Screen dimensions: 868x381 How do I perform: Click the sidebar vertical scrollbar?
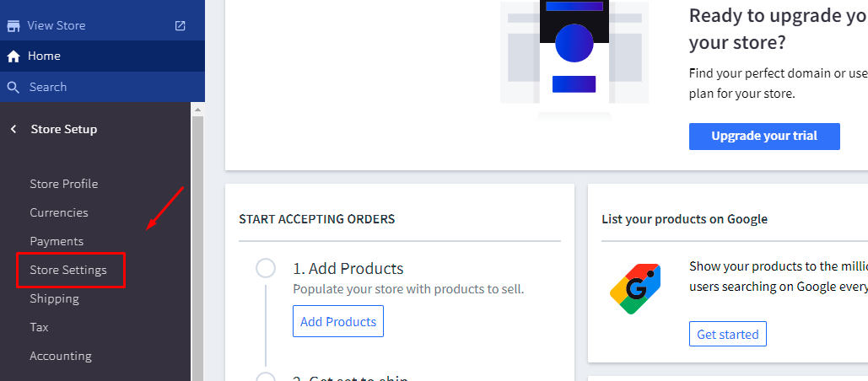pyautogui.click(x=197, y=244)
